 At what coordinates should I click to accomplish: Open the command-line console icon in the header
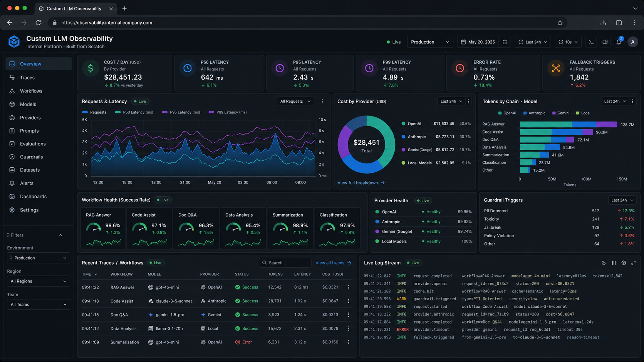pos(591,42)
